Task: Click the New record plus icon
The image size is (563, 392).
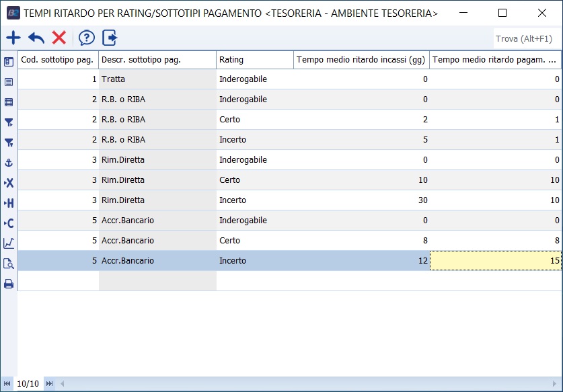Action: [x=13, y=38]
